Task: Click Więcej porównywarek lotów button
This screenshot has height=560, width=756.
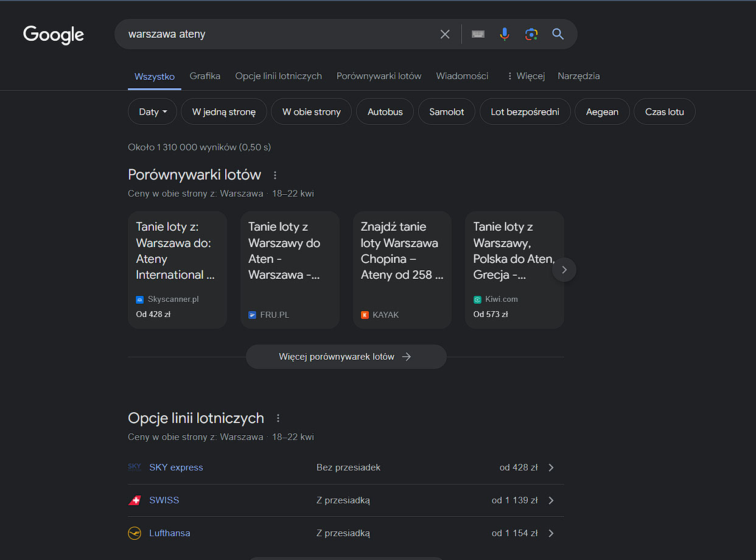Action: pos(346,357)
